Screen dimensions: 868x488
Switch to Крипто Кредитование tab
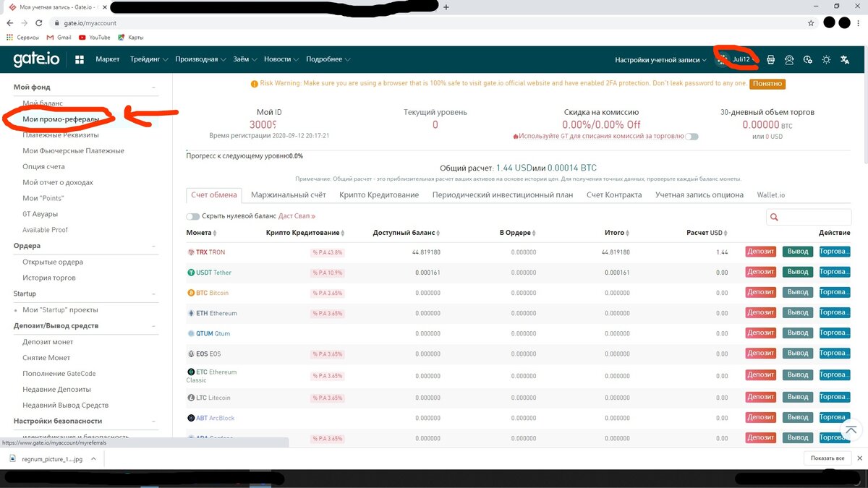379,195
